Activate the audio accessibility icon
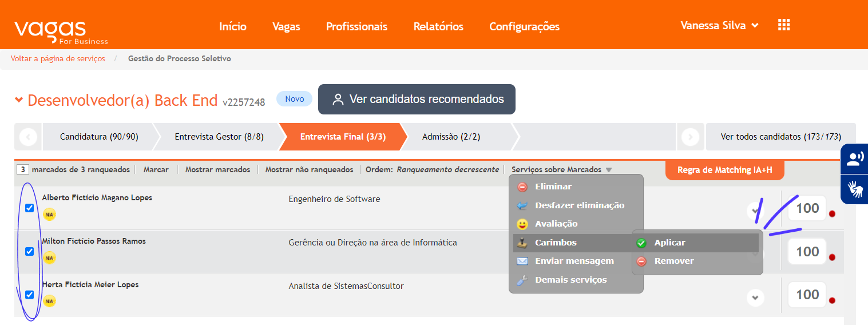The width and height of the screenshot is (868, 325). coord(854,158)
